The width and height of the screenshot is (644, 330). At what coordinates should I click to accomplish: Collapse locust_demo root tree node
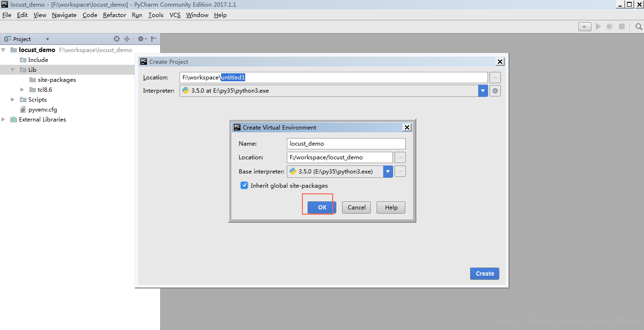(x=4, y=50)
